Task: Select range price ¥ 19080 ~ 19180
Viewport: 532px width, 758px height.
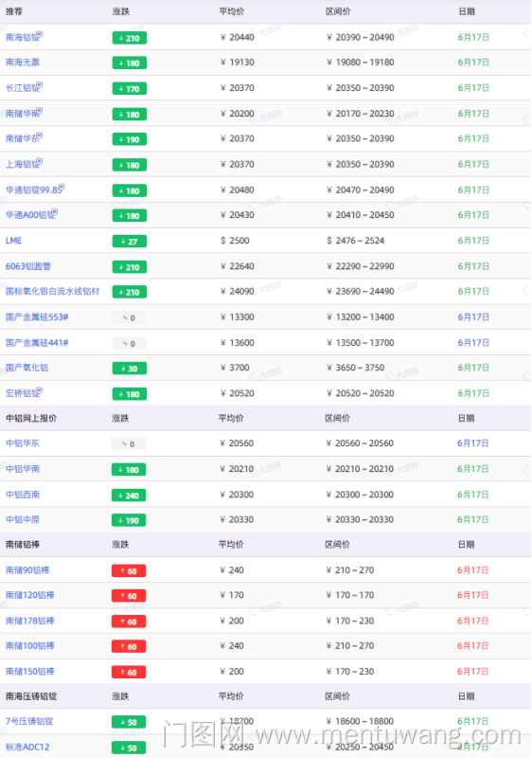Action: coord(360,63)
